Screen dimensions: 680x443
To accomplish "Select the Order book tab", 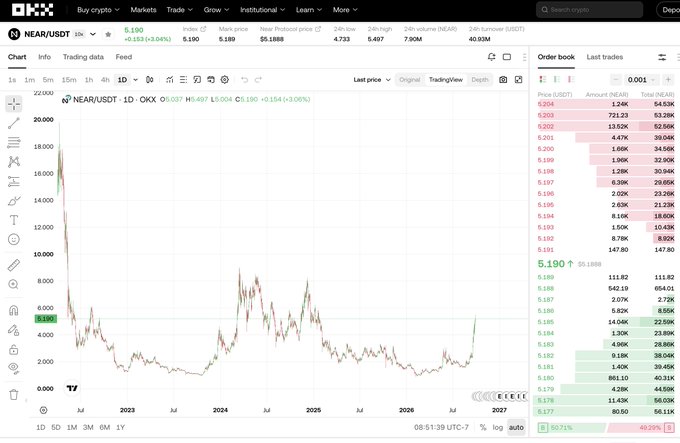I will coord(556,57).
